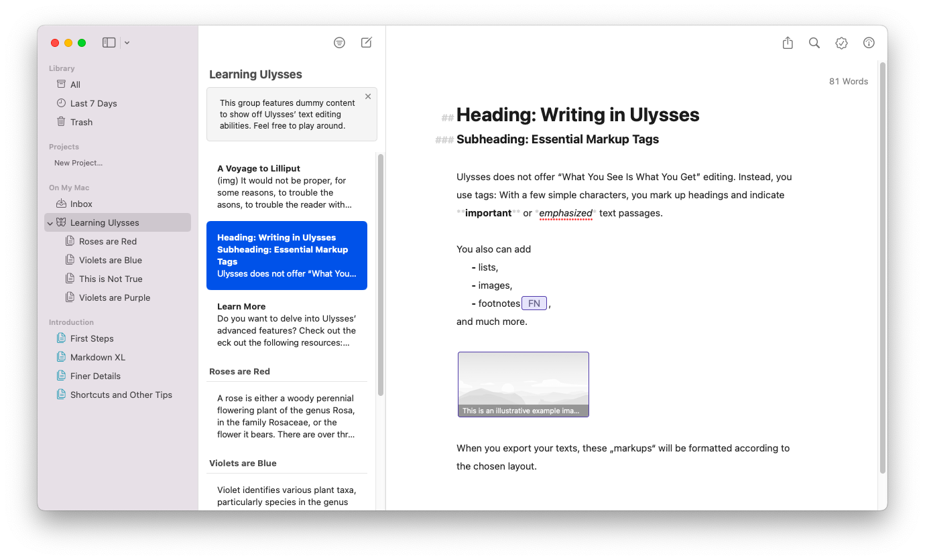Select Violets are Purple subgroup

click(117, 297)
